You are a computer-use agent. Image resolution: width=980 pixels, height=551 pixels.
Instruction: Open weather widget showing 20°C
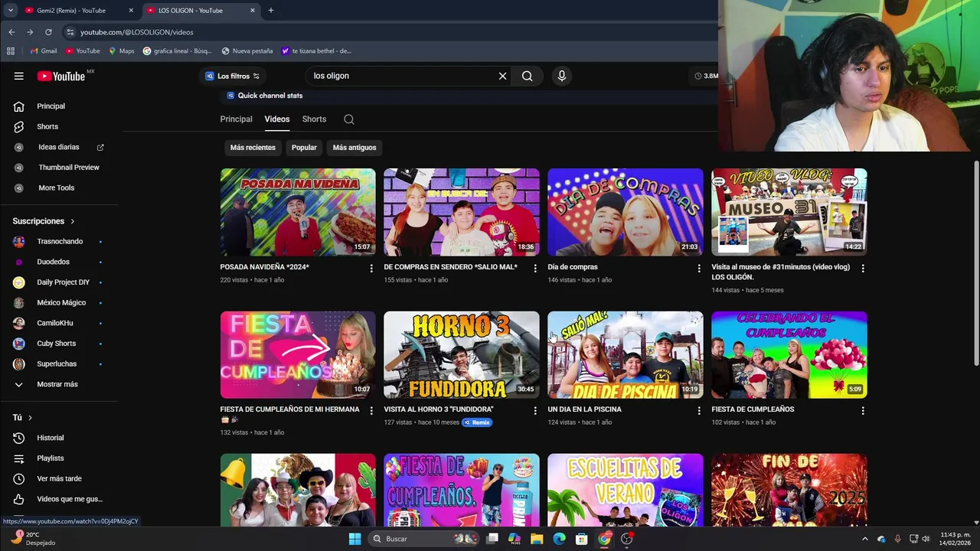tap(32, 539)
